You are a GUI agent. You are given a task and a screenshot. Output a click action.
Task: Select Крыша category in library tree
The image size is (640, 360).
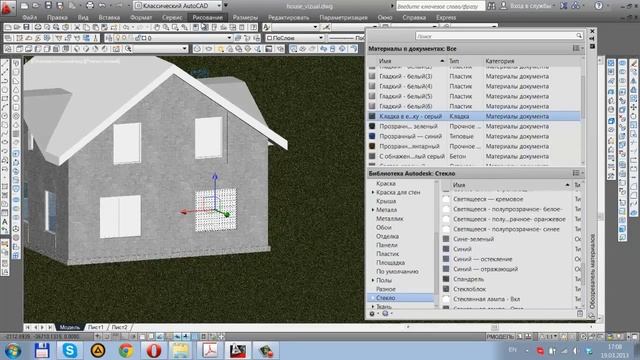386,201
